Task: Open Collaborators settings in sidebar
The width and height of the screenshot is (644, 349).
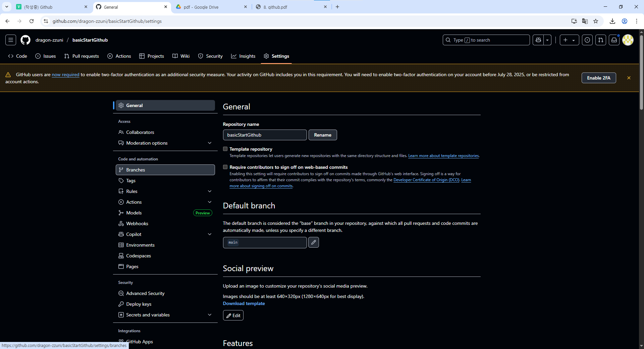Action: (165, 132)
